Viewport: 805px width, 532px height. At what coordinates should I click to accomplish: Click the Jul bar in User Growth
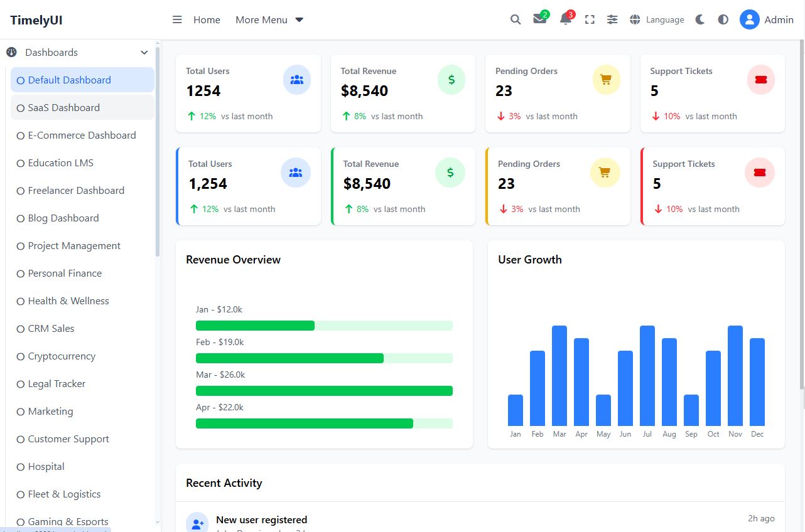pos(647,376)
